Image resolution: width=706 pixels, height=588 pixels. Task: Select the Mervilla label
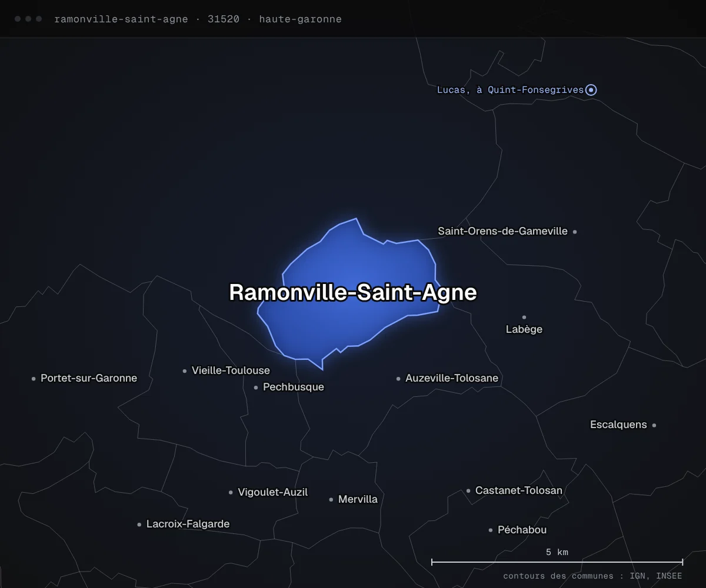[x=358, y=499]
